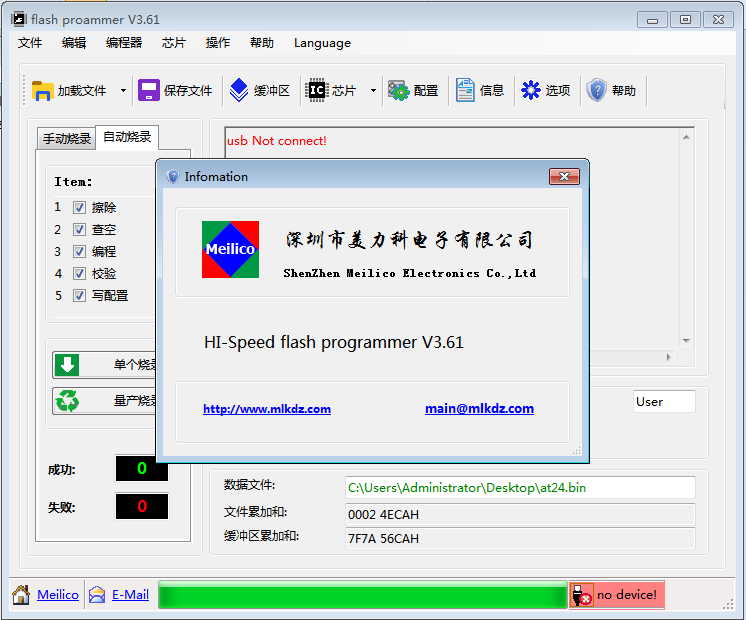The image size is (746, 620).
Task: Click the User field
Action: point(664,402)
